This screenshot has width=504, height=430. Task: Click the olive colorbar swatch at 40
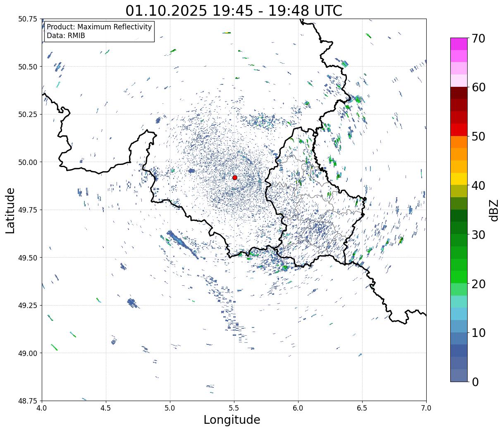click(x=459, y=191)
